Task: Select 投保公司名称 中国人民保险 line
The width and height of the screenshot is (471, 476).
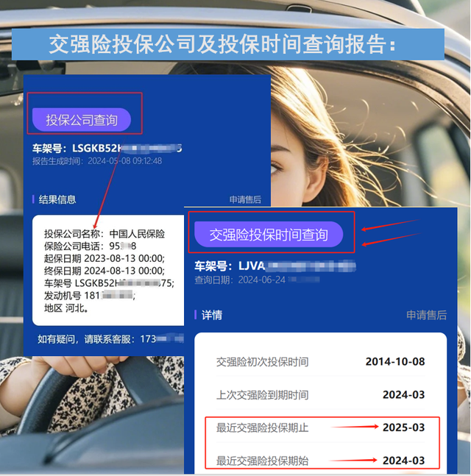Action: [x=105, y=234]
